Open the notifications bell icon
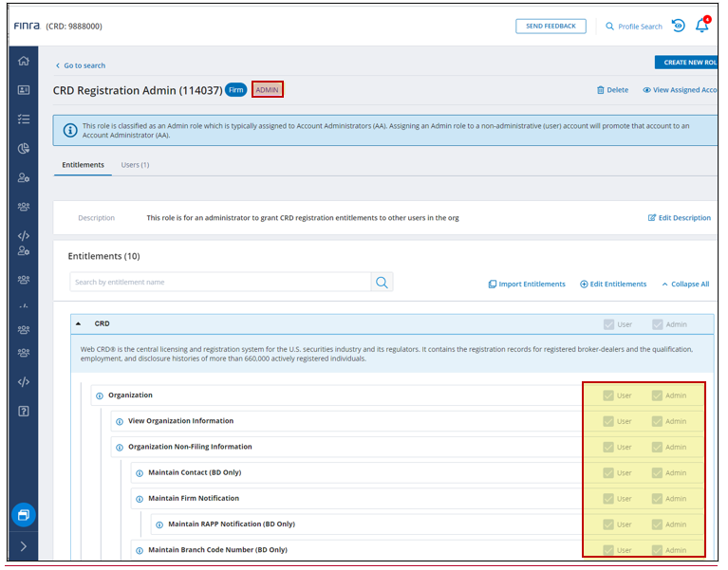 tap(702, 26)
